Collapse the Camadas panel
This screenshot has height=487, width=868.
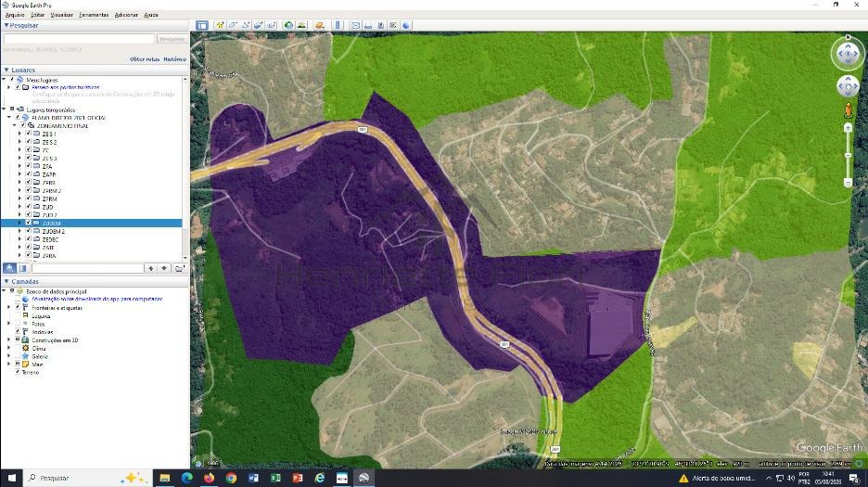point(6,281)
